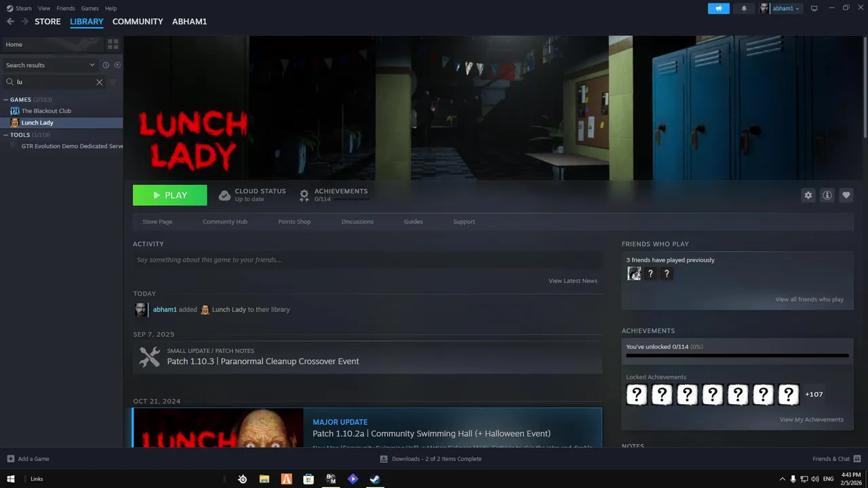Switch to the LIBRARY tab
The width and height of the screenshot is (868, 488).
point(87,22)
